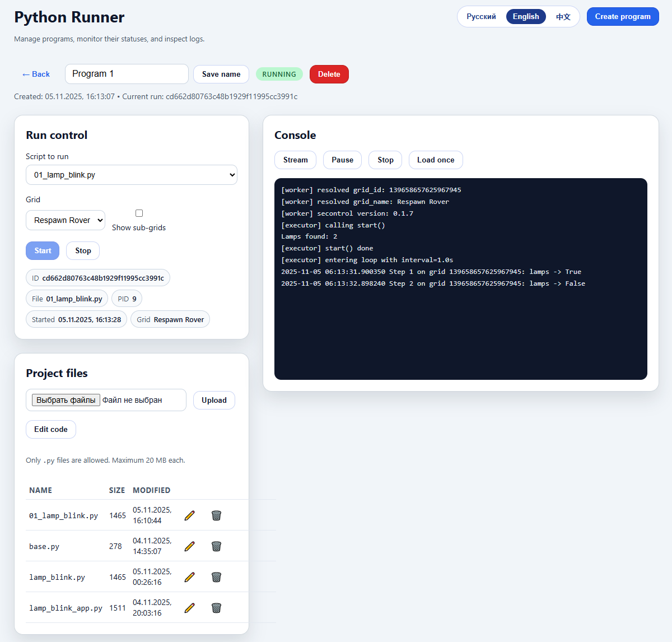Viewport: 672px width, 642px height.
Task: Focus the Program 1 name field
Action: coord(127,74)
